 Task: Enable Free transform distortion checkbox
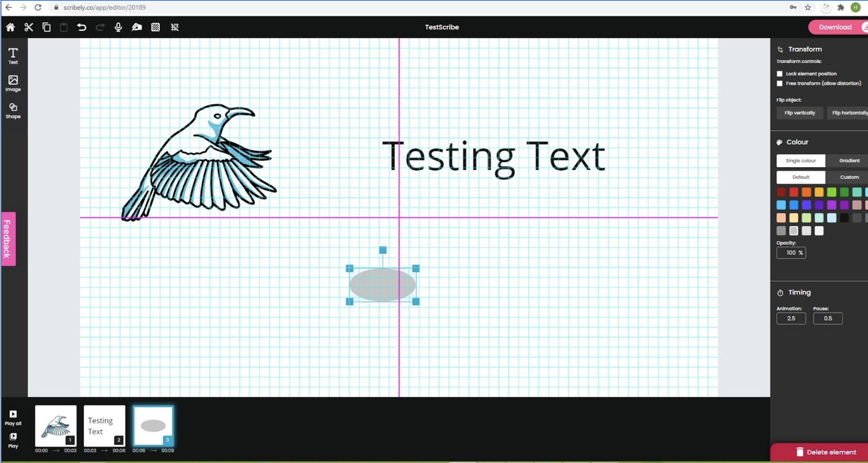click(780, 84)
